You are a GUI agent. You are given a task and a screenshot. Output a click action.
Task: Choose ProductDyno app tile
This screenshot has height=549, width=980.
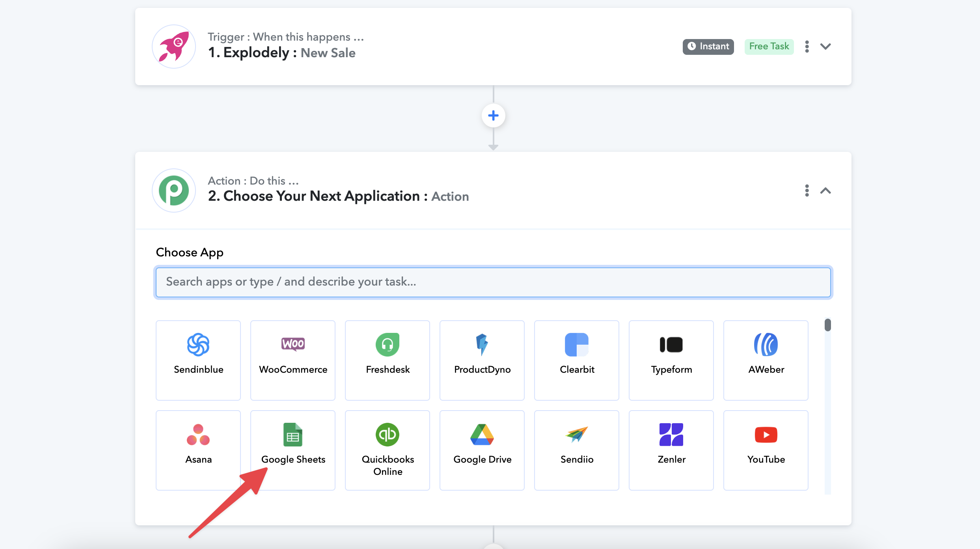coord(482,360)
